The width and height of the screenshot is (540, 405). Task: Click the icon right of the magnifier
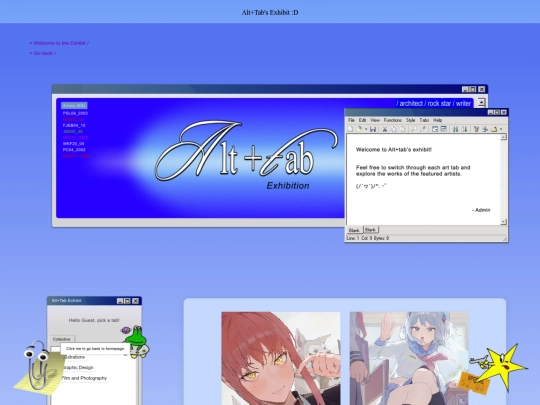tap(423, 129)
